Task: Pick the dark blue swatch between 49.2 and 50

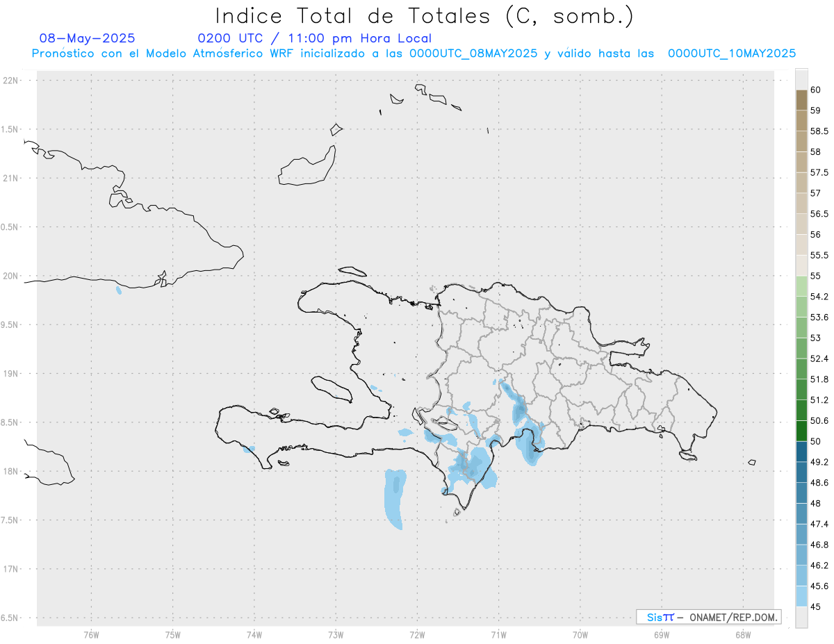Action: (801, 452)
